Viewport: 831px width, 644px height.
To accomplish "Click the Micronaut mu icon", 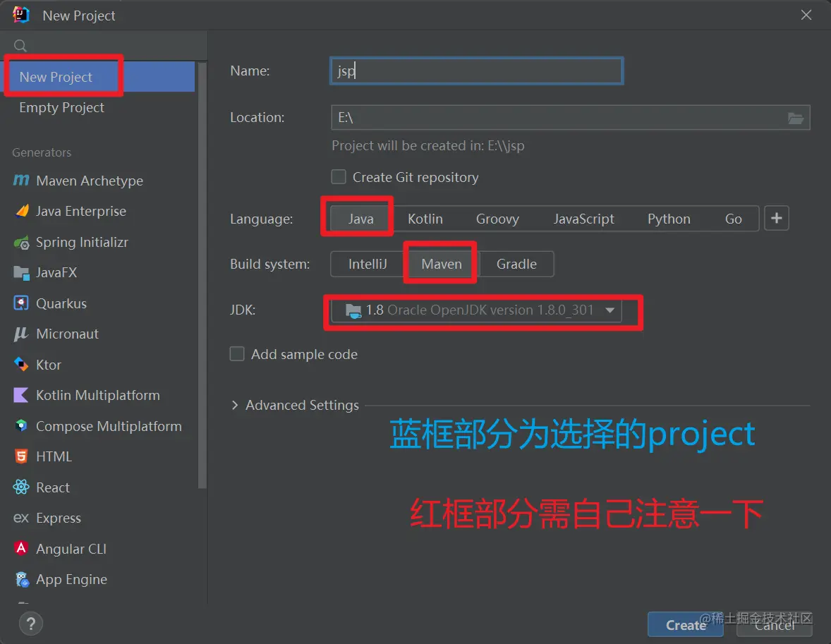I will [20, 334].
